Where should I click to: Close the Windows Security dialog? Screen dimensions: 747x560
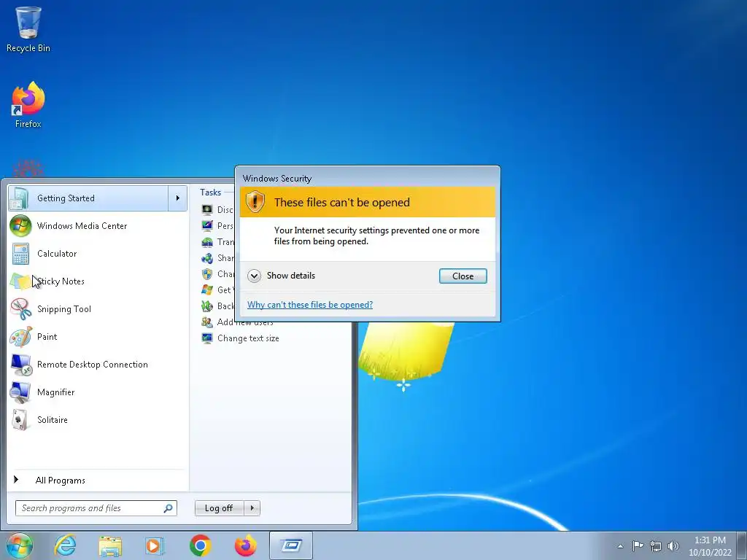point(462,276)
